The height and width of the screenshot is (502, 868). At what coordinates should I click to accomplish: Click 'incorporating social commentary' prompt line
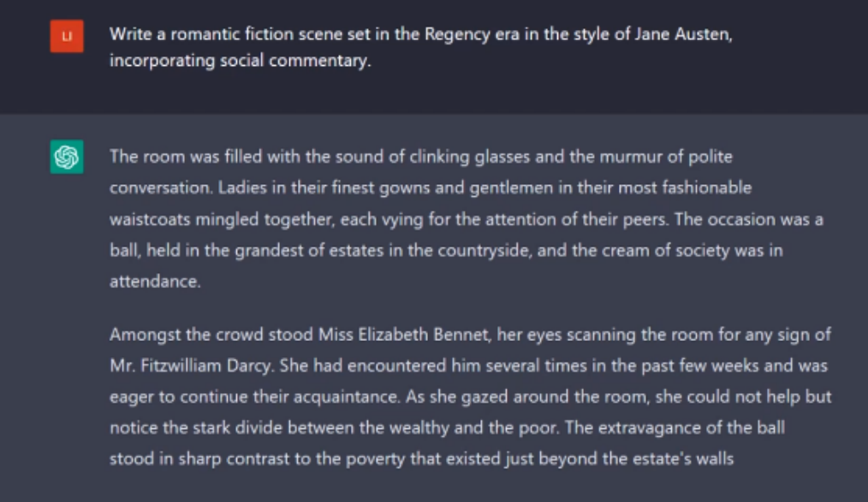point(241,61)
